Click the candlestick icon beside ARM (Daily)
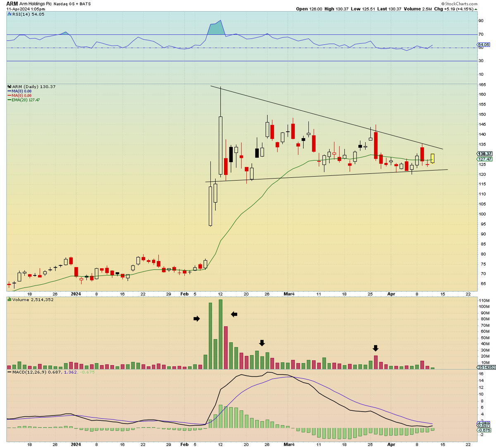496x448 pixels. point(9,87)
